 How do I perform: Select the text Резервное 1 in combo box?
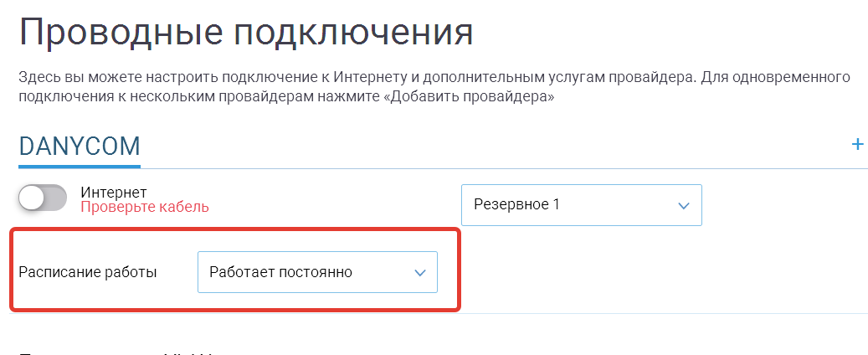[x=516, y=204]
